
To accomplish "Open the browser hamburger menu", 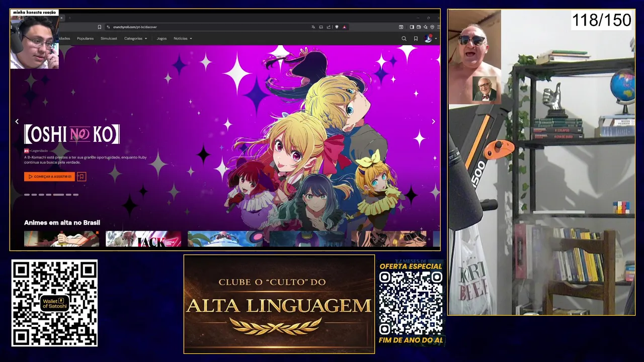I will (x=438, y=27).
